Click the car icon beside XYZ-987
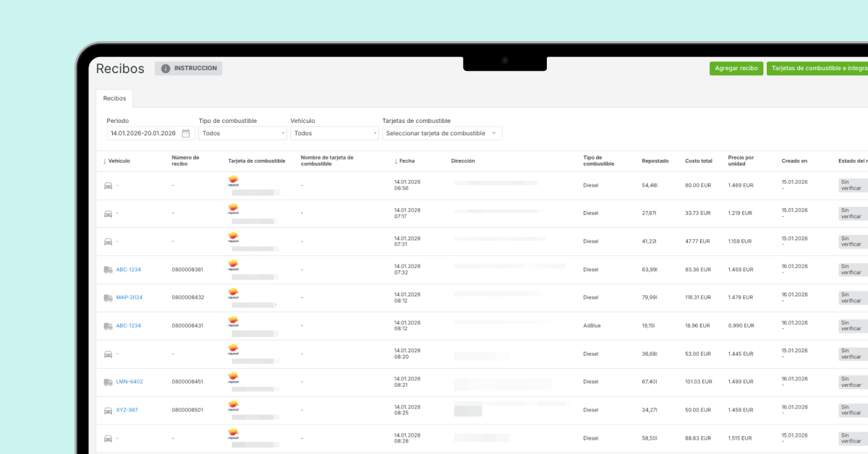Image resolution: width=868 pixels, height=454 pixels. (x=108, y=410)
